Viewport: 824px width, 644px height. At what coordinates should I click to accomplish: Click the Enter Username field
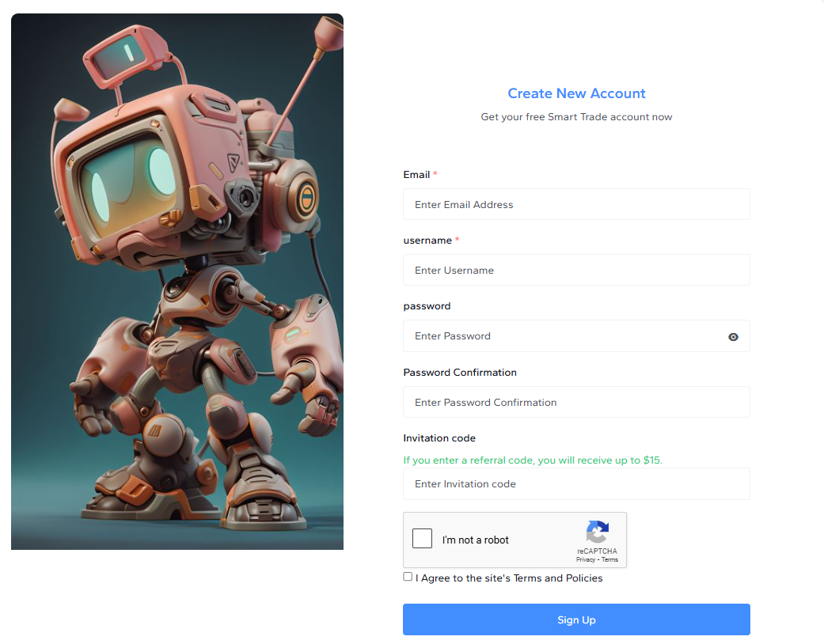(576, 270)
